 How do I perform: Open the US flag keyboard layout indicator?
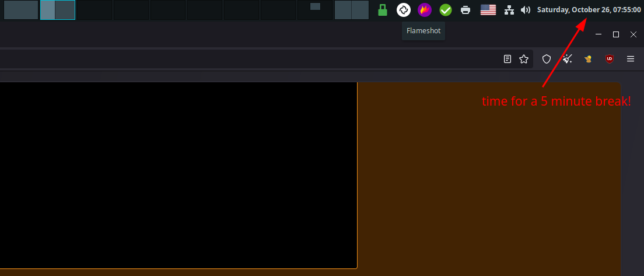[x=488, y=10]
